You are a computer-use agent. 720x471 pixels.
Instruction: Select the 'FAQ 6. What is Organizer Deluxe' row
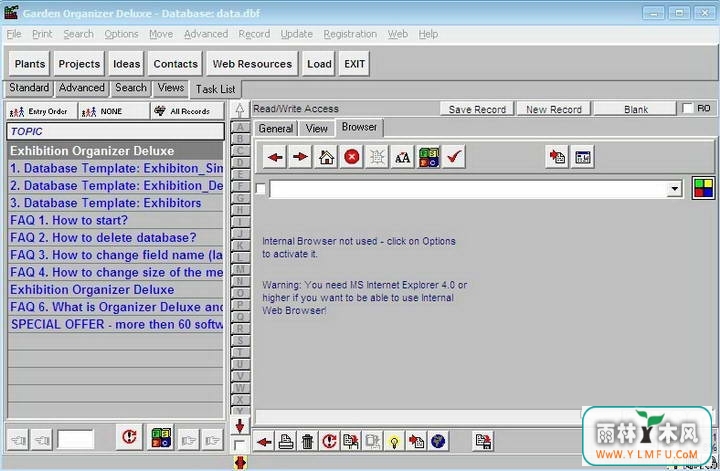tap(116, 307)
